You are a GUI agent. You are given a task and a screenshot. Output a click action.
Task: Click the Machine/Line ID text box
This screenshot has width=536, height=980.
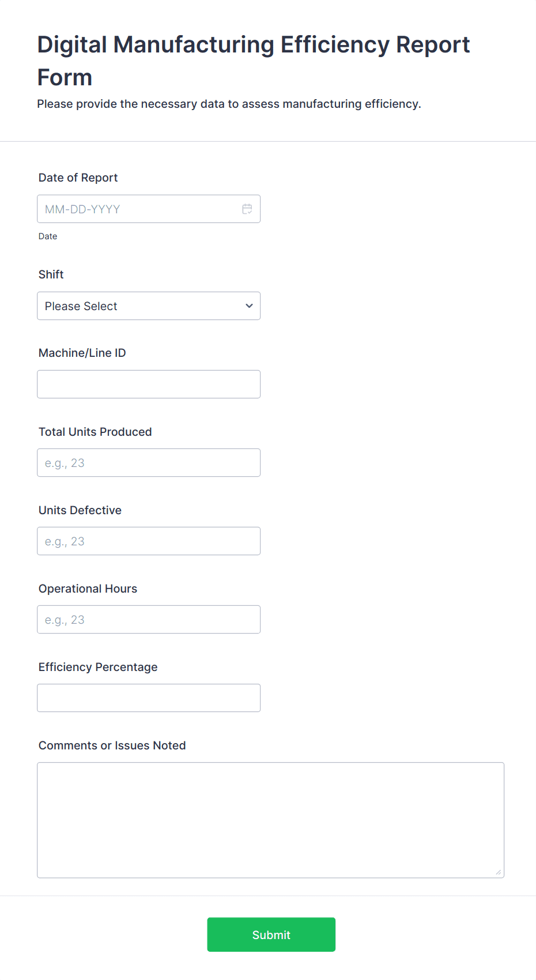(149, 385)
